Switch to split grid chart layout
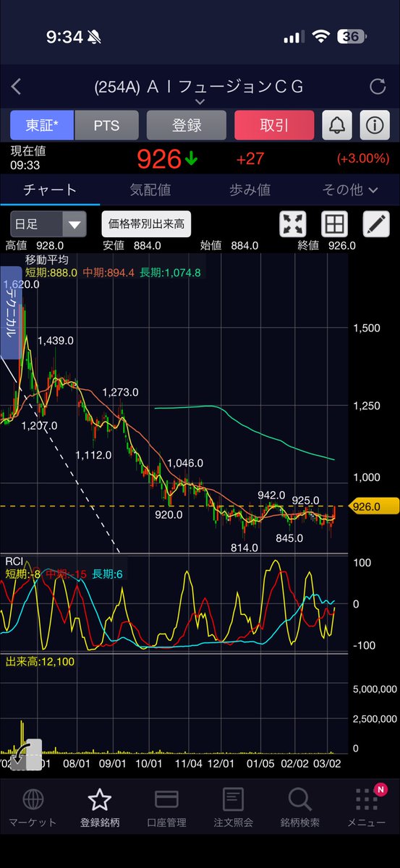Viewport: 400px width, 868px height. (x=334, y=224)
